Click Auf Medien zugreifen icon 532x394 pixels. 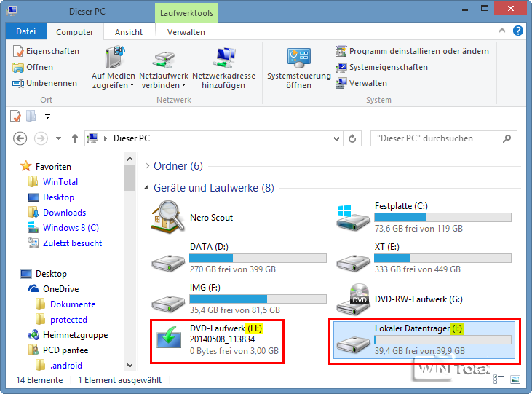(x=114, y=57)
